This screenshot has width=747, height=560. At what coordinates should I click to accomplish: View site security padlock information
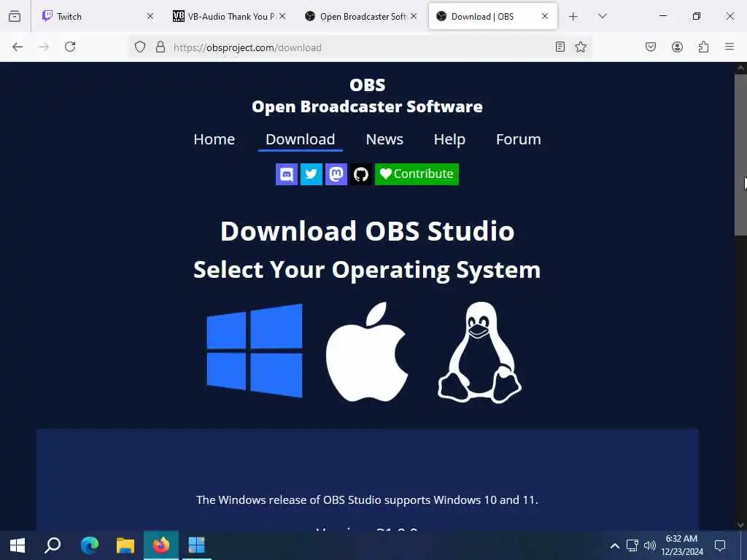[x=160, y=47]
